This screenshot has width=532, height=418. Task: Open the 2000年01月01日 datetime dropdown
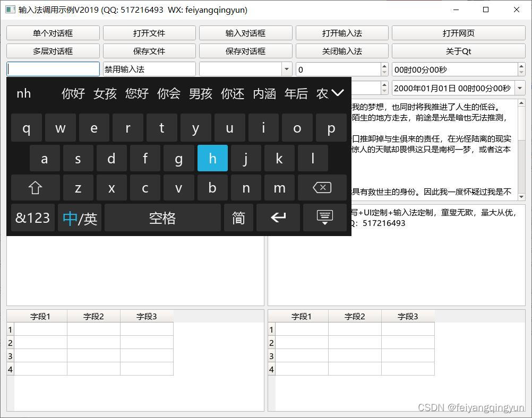(520, 88)
